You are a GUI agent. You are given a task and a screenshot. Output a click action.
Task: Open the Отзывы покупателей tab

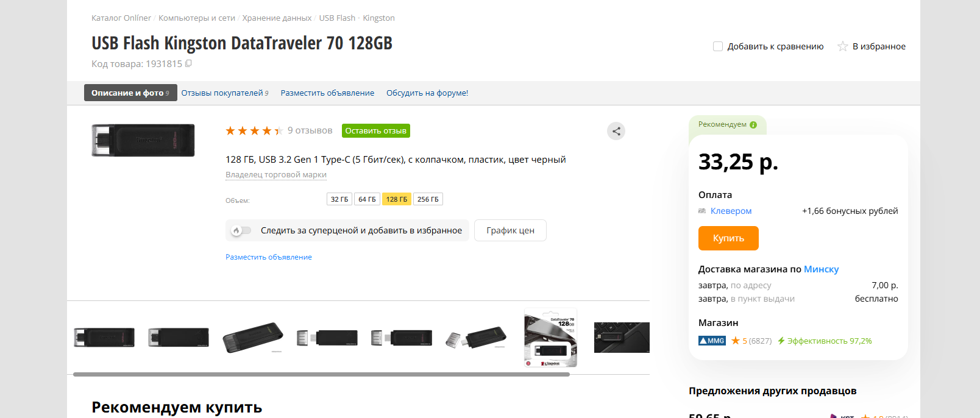[225, 93]
